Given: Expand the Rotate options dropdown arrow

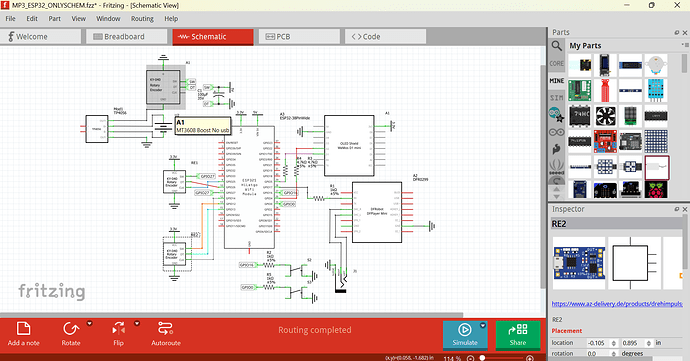Looking at the screenshot, I should click(x=89, y=324).
